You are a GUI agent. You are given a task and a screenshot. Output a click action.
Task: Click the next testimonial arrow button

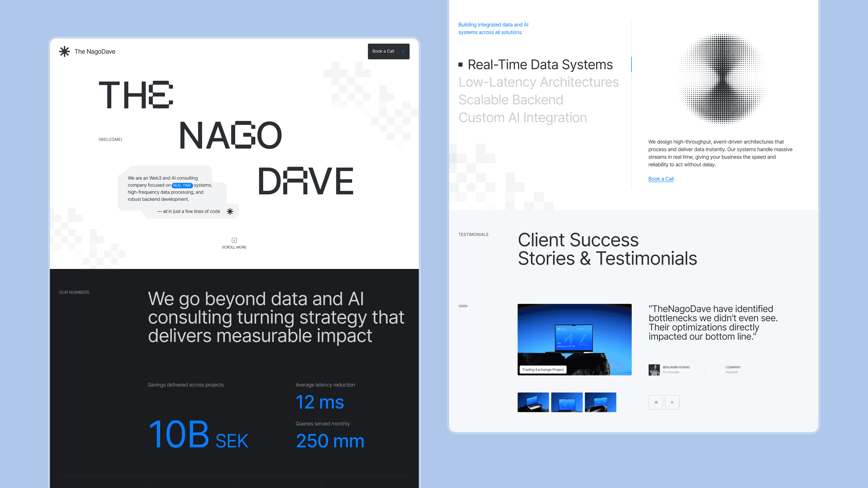[x=672, y=402]
